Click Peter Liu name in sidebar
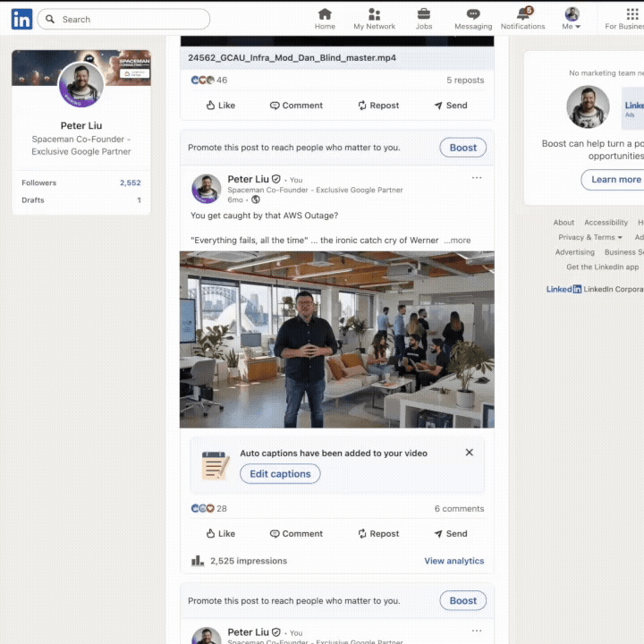The height and width of the screenshot is (644, 644). click(81, 126)
